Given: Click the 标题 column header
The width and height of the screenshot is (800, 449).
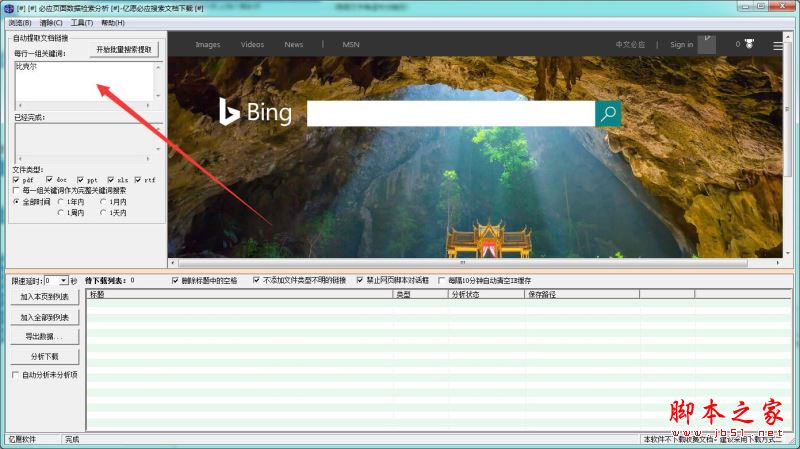Looking at the screenshot, I should click(x=239, y=294).
